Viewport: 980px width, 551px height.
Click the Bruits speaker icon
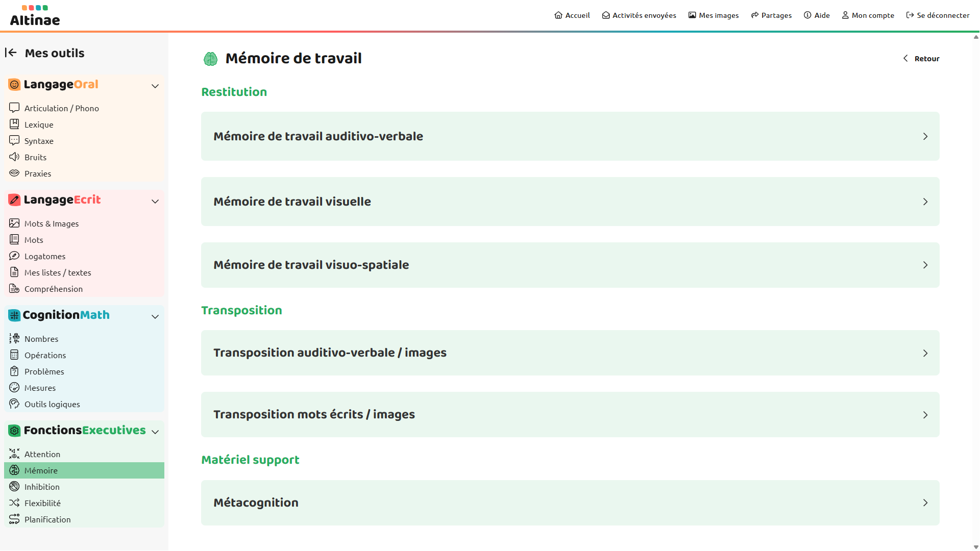point(14,157)
